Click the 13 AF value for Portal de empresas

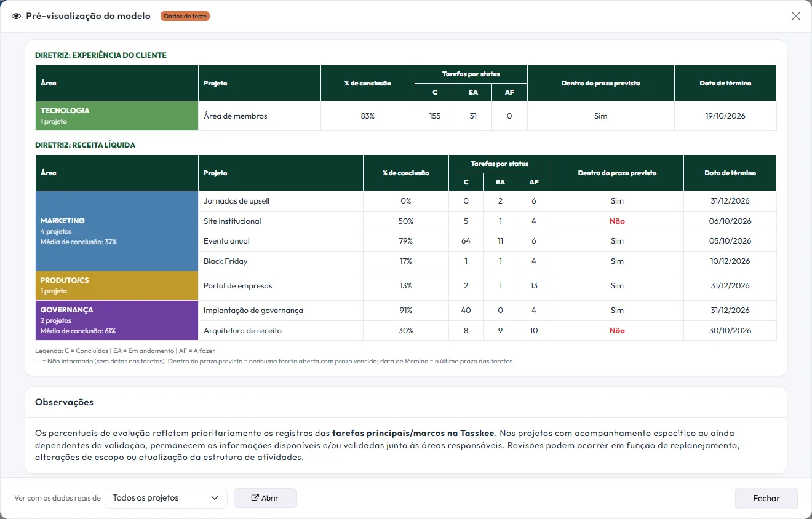(534, 286)
